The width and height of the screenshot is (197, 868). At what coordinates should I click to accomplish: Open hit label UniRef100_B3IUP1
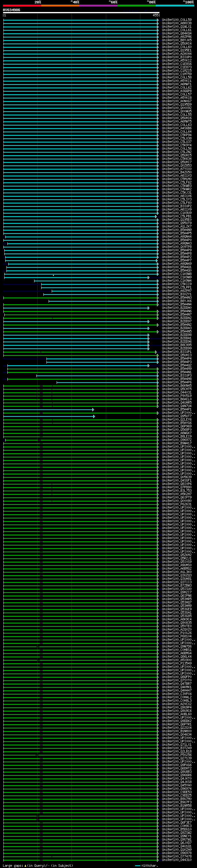(177, 352)
